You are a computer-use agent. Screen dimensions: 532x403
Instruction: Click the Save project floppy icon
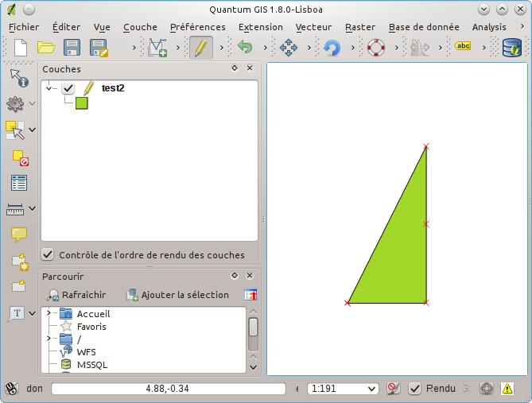[72, 48]
